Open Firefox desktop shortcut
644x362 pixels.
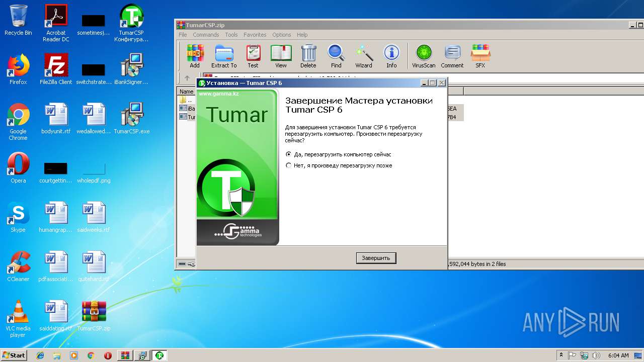coord(18,69)
